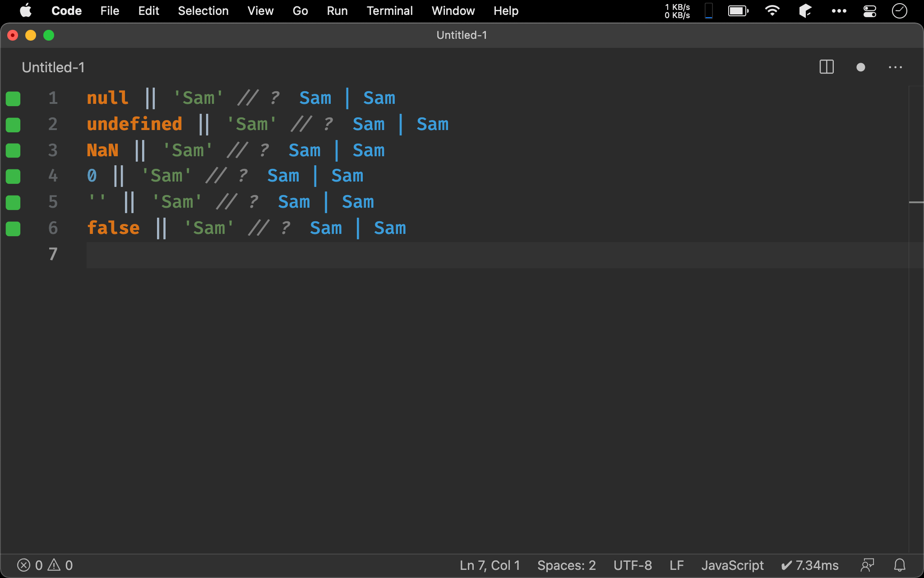Click the minimap scrollbar slider on the right

click(x=916, y=202)
